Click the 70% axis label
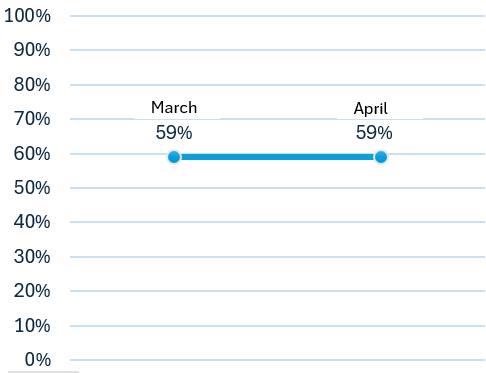This screenshot has width=486, height=373. 32,119
